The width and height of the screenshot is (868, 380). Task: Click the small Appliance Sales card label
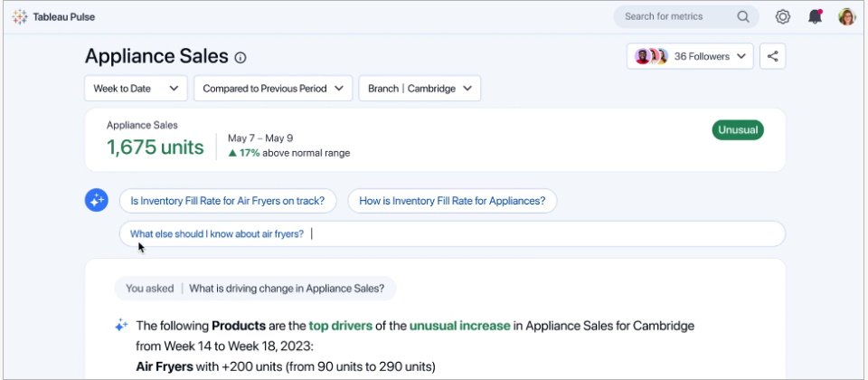[x=142, y=125]
